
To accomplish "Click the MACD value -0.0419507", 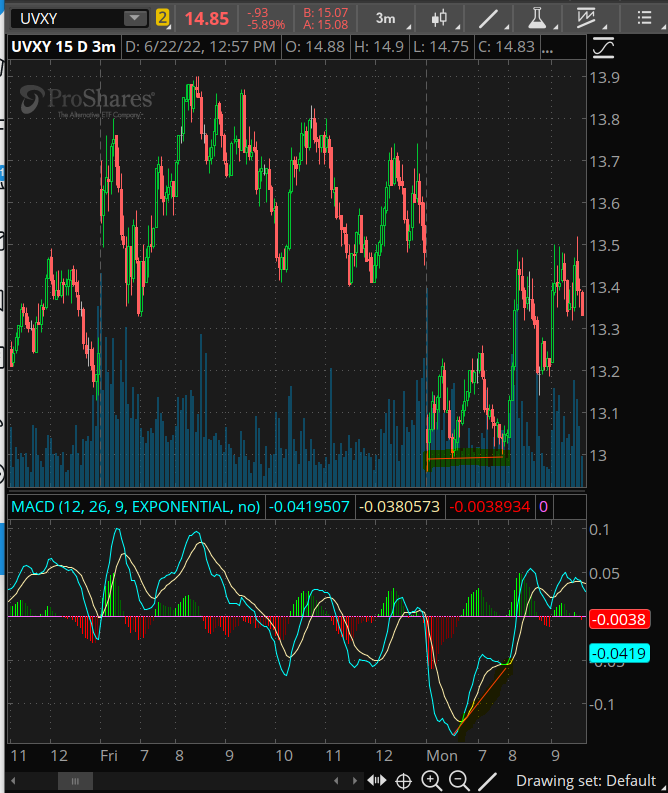I will pos(308,507).
